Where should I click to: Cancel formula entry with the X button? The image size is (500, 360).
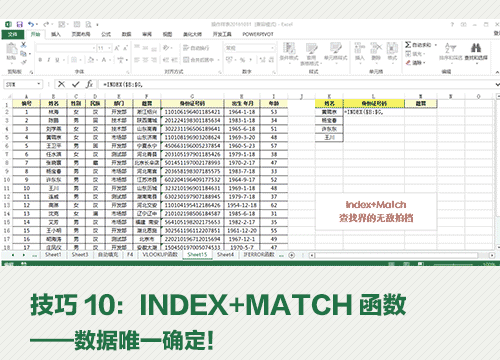tap(61, 84)
